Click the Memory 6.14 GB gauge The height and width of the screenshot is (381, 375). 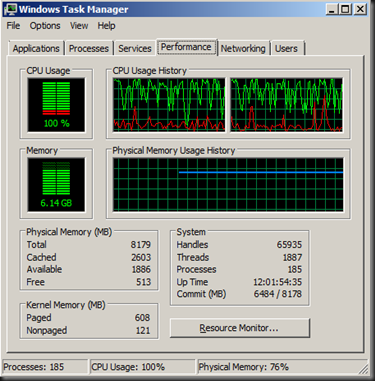[56, 185]
